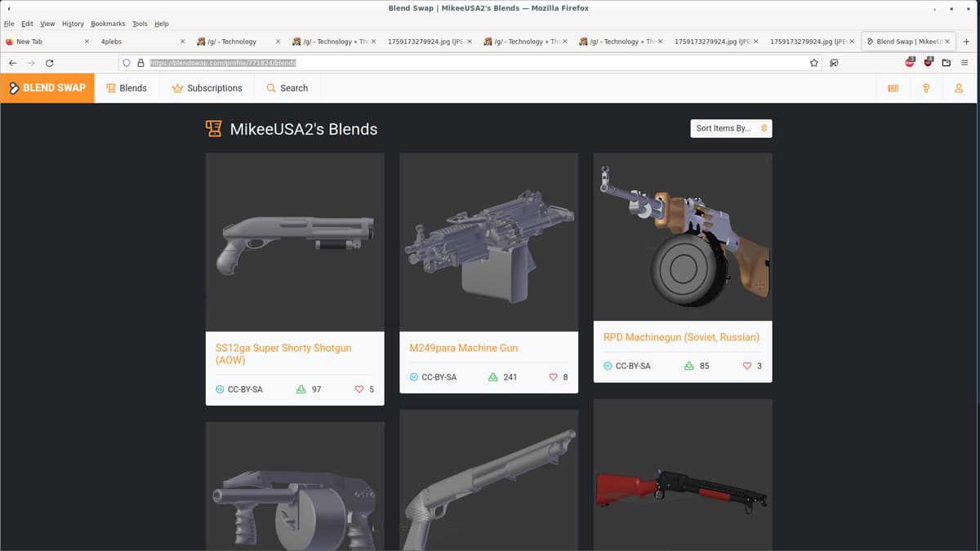Expand the Sort Items By dropdown
Image resolution: width=980 pixels, height=551 pixels.
click(731, 128)
